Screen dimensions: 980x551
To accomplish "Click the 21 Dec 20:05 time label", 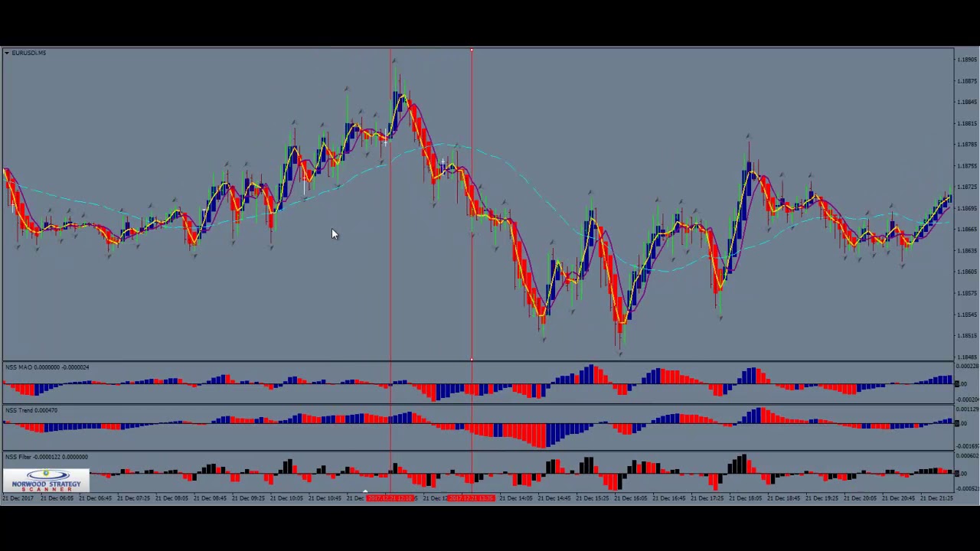I will (861, 498).
